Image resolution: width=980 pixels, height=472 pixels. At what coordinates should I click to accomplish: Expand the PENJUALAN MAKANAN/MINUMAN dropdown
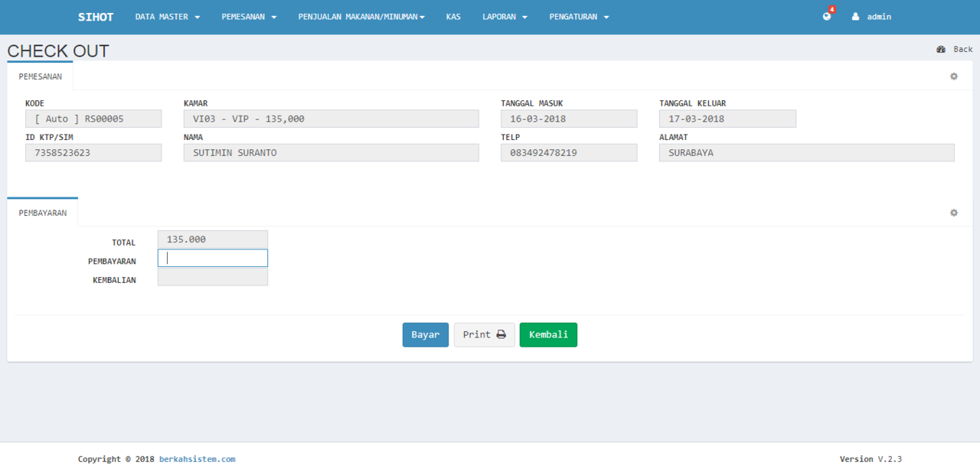pos(361,16)
